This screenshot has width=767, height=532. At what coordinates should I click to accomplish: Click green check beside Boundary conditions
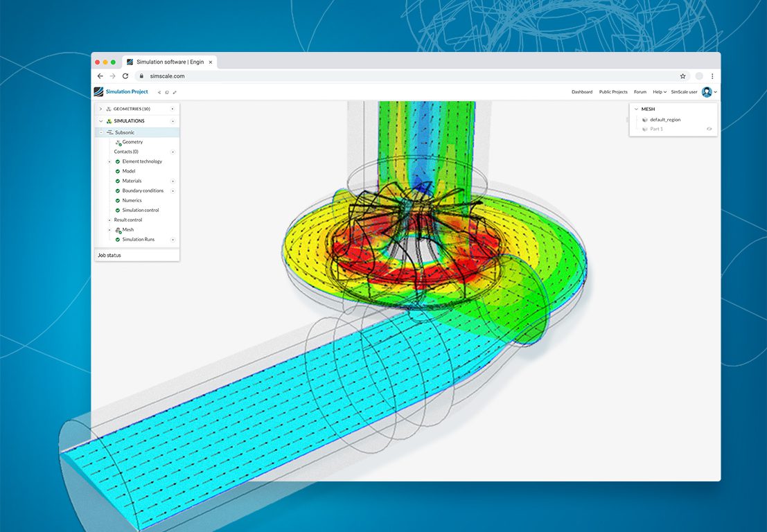tap(117, 190)
